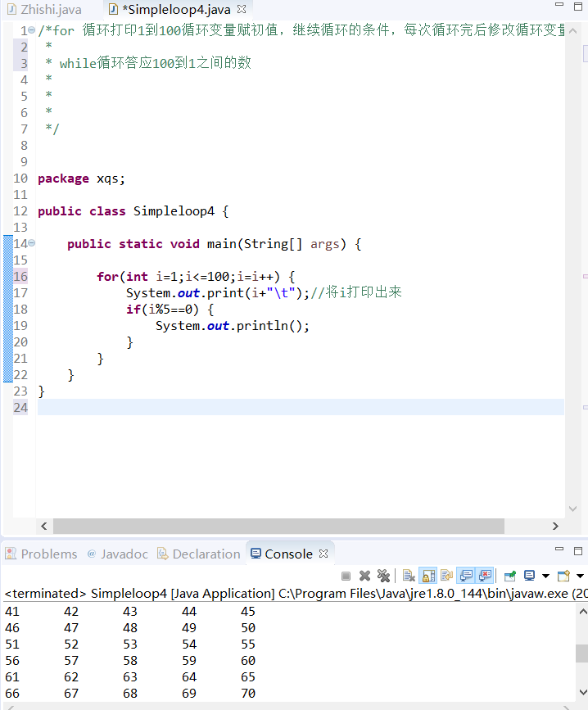Click the 'package' keyword on line 10

click(63, 179)
